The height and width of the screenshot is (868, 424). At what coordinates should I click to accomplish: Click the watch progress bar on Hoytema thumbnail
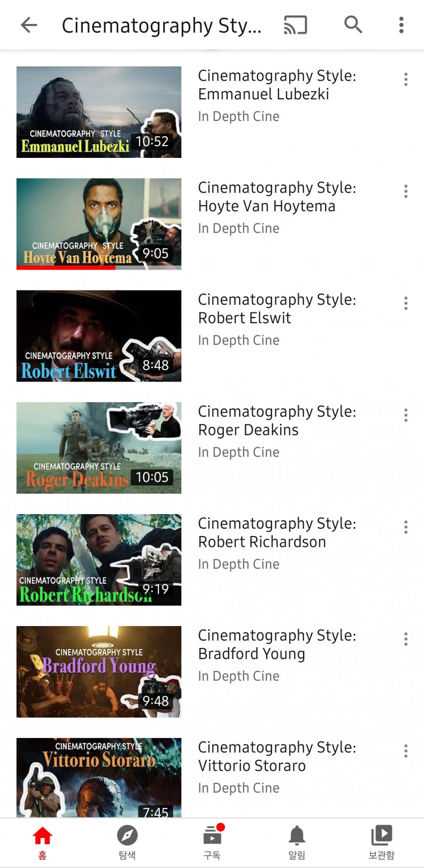[99, 268]
